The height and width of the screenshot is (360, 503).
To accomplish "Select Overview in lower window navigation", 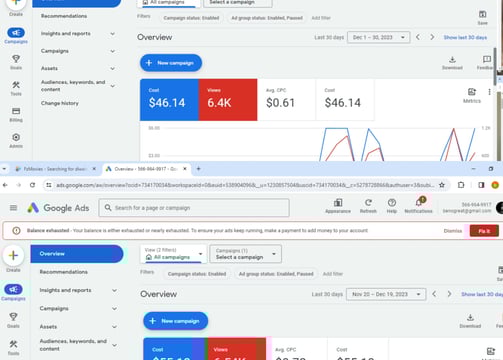I will [x=77, y=254].
